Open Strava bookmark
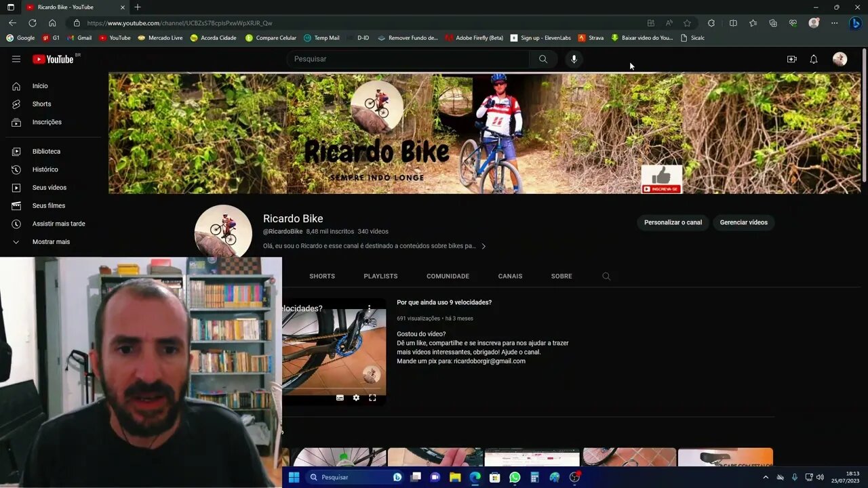Viewport: 868px width, 488px height. [x=590, y=38]
